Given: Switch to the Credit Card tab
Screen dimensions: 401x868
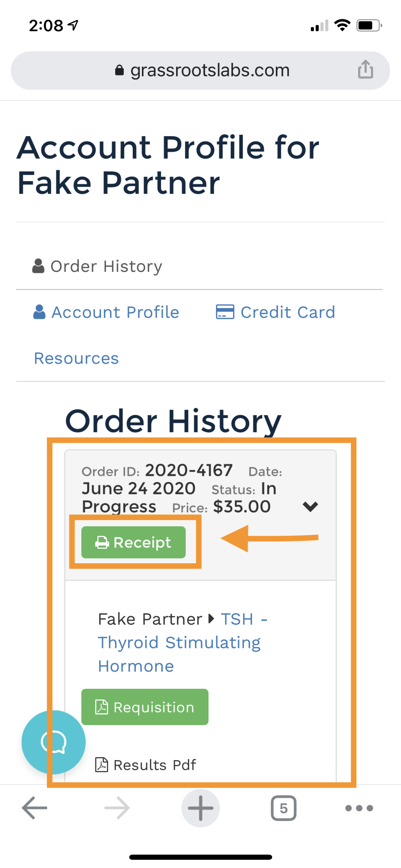Looking at the screenshot, I should click(275, 312).
